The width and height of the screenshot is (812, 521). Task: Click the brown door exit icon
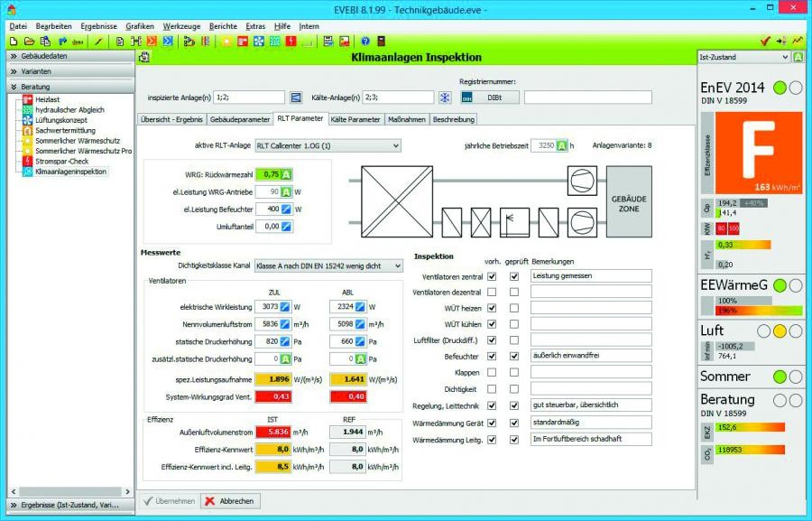click(x=381, y=42)
